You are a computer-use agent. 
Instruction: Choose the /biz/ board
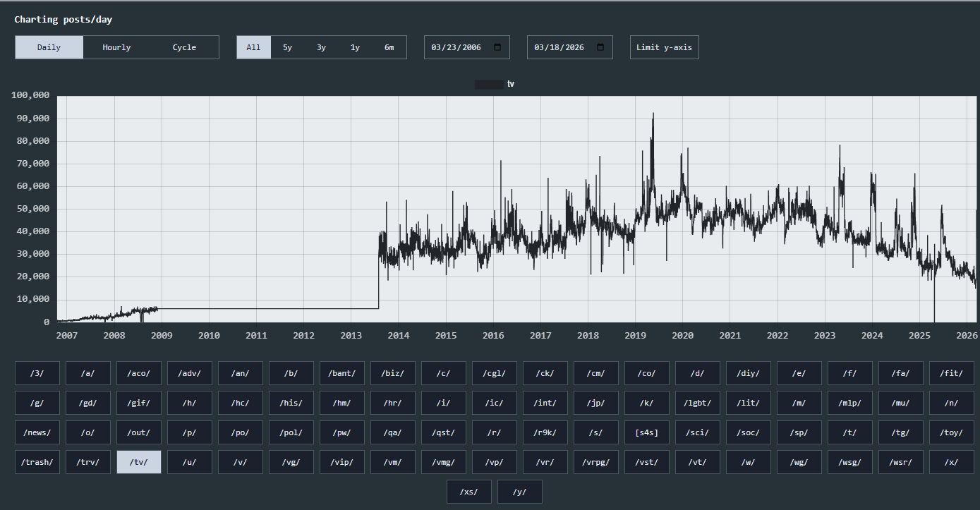tap(393, 373)
